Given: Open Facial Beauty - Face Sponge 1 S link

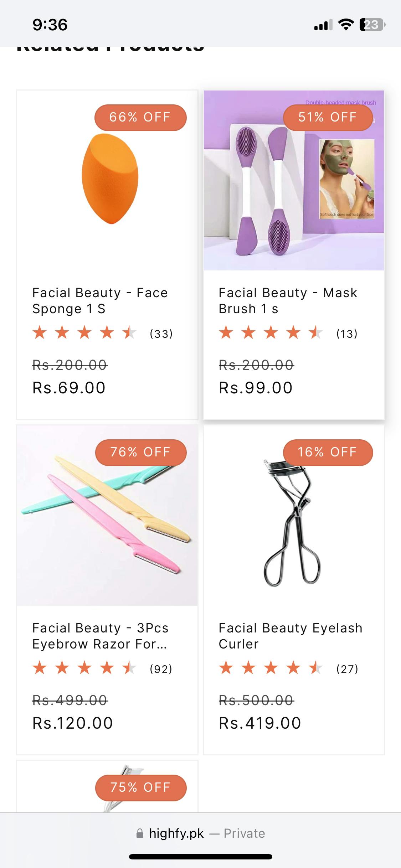Looking at the screenshot, I should tap(100, 300).
